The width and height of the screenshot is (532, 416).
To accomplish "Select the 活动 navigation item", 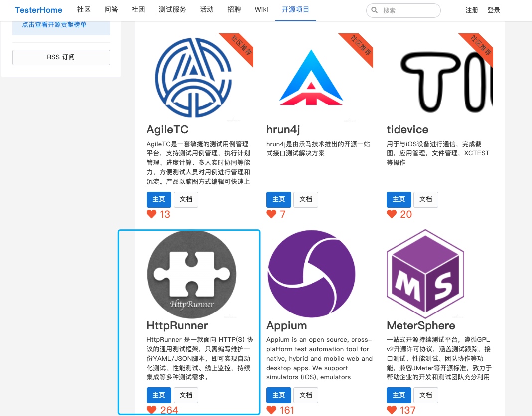I will 207,10.
